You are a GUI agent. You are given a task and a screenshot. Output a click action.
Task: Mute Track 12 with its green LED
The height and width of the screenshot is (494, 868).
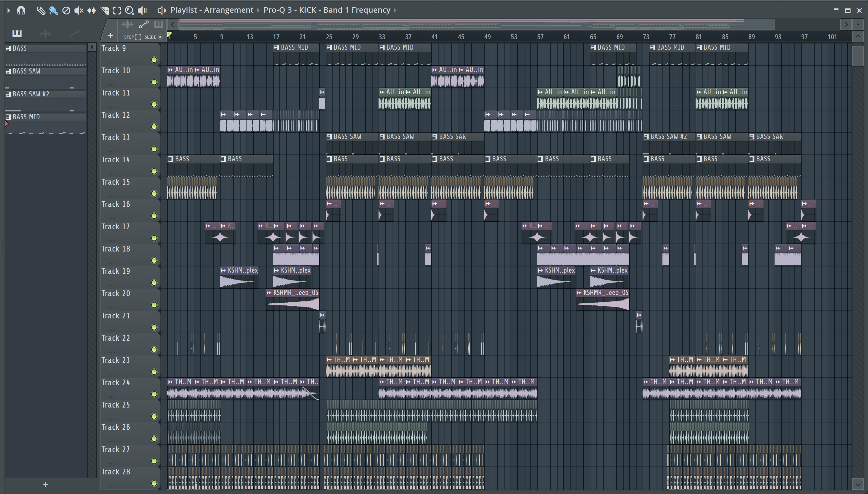pos(154,127)
